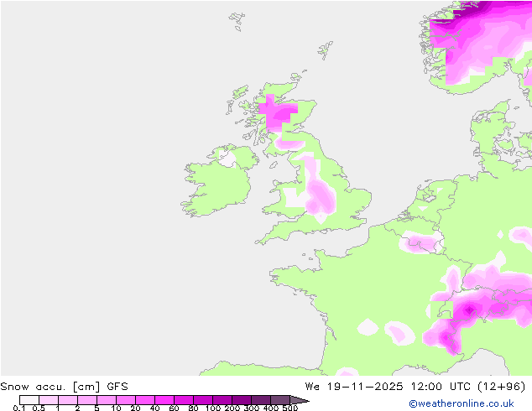Viewport: 532px width, 411px height.
Task: Select the 300–400 cm legend color box
Action: 261,400
